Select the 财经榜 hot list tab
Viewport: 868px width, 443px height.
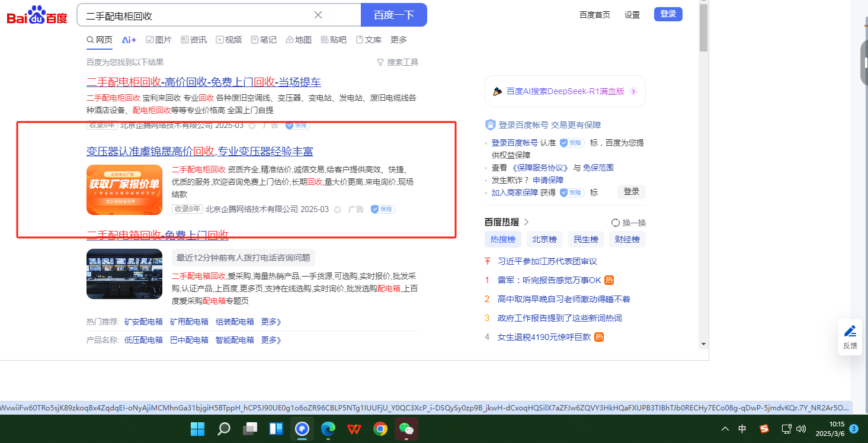(x=627, y=240)
